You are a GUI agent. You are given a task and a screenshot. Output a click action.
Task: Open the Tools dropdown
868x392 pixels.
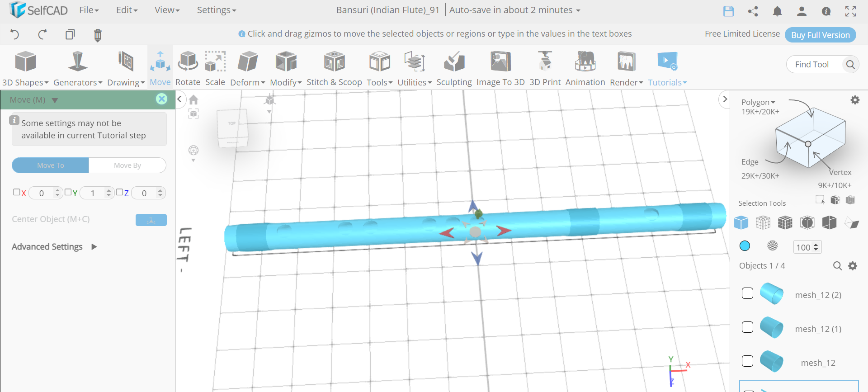click(380, 68)
